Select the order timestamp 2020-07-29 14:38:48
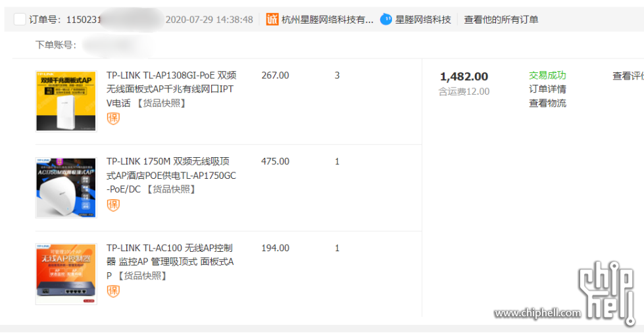 click(x=209, y=19)
